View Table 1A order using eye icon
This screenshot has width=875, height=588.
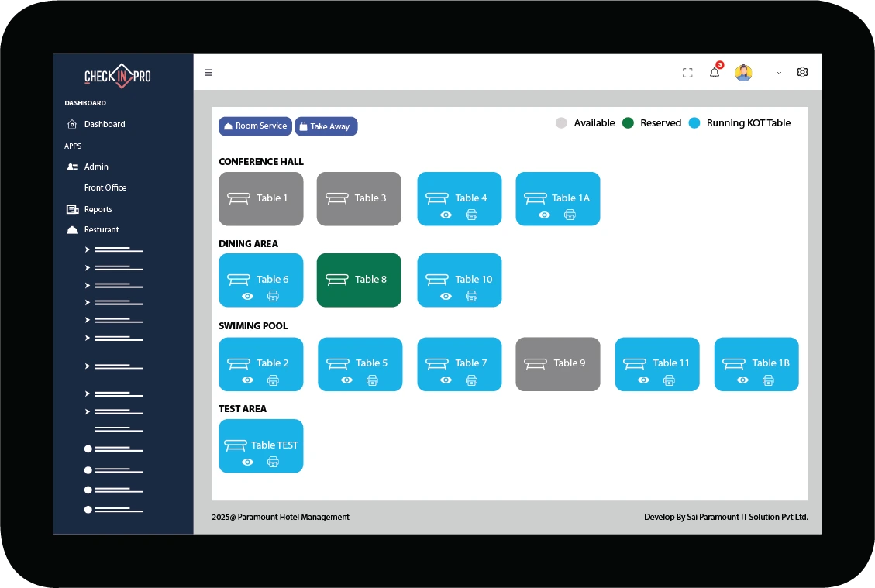pyautogui.click(x=545, y=215)
